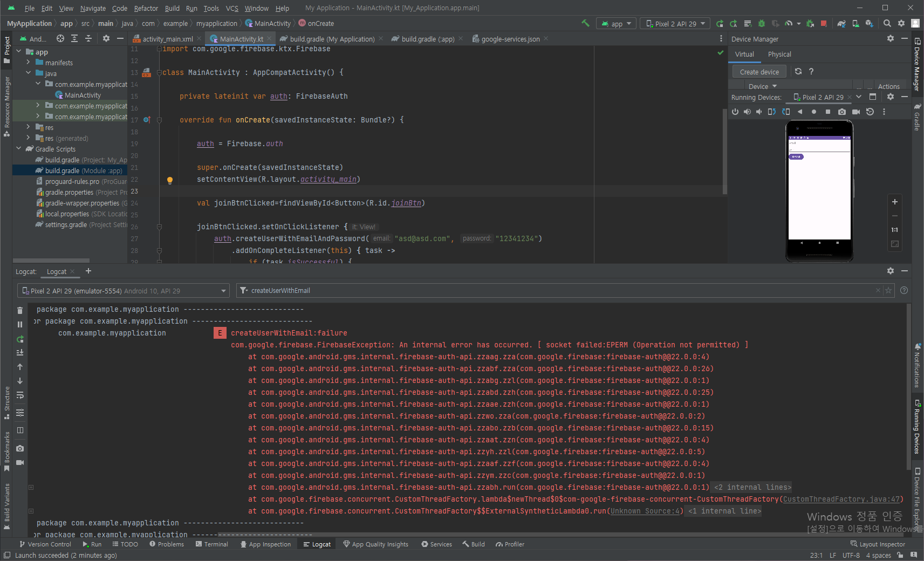The image size is (924, 561).
Task: Click emulator volume up icon
Action: click(x=747, y=112)
